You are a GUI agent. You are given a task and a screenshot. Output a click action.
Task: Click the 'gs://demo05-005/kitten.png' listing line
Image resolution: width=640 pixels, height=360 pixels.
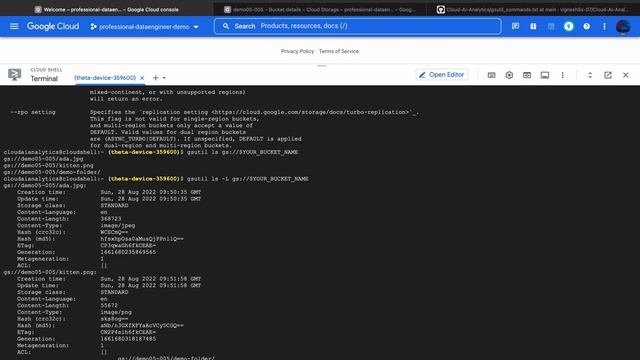coord(49,166)
